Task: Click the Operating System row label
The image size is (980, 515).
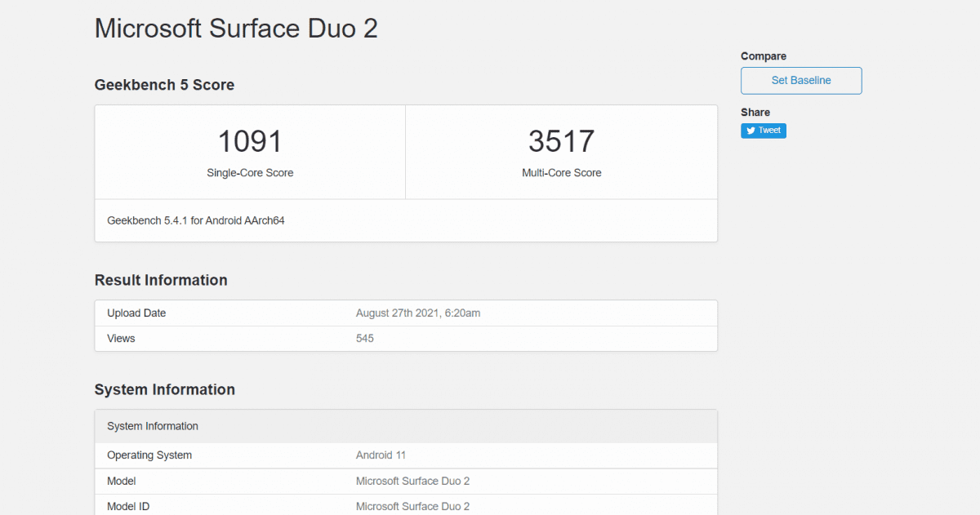Action: tap(149, 455)
